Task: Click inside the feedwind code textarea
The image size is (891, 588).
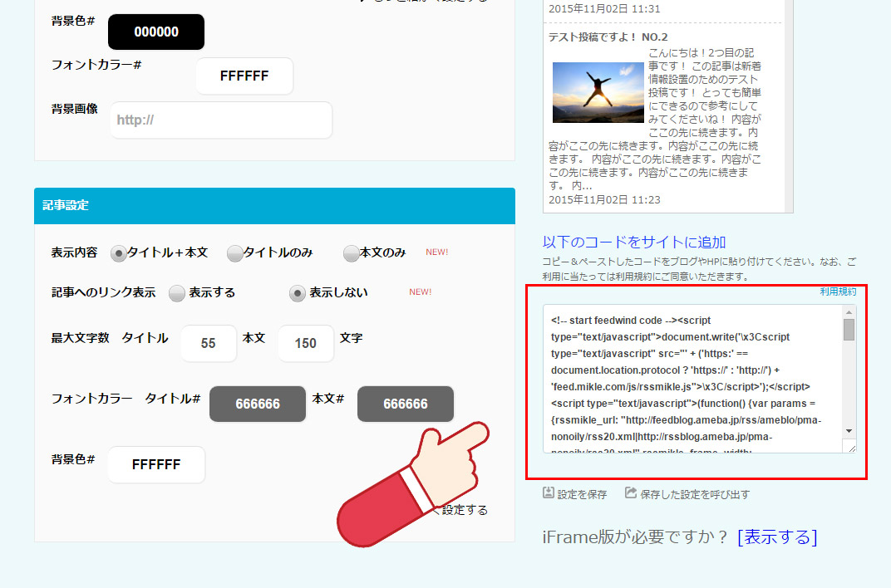Action: [693, 379]
